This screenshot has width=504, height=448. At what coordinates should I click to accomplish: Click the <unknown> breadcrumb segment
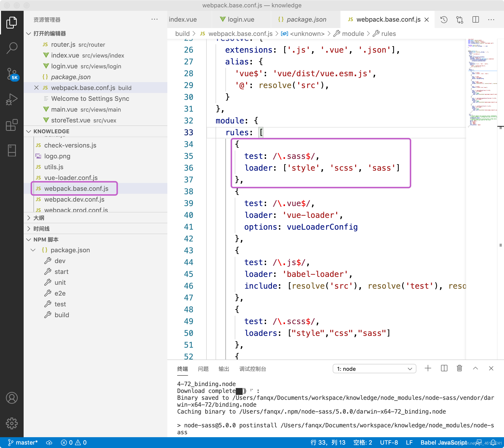(303, 33)
